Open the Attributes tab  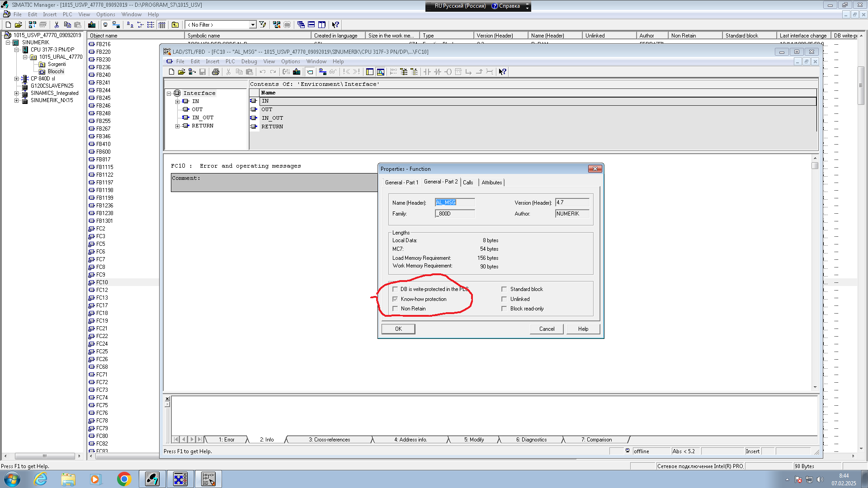[491, 183]
